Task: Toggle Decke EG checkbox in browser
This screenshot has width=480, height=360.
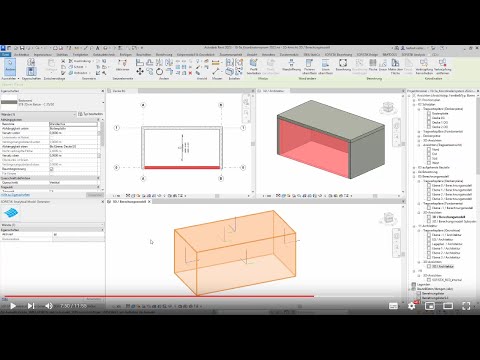Action: [429, 118]
